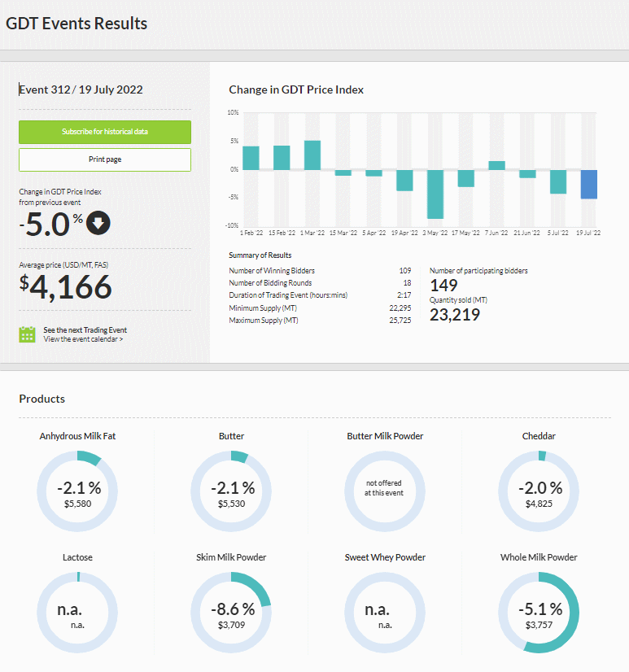Click the Event 312 / 19 July 2022 title

[81, 89]
